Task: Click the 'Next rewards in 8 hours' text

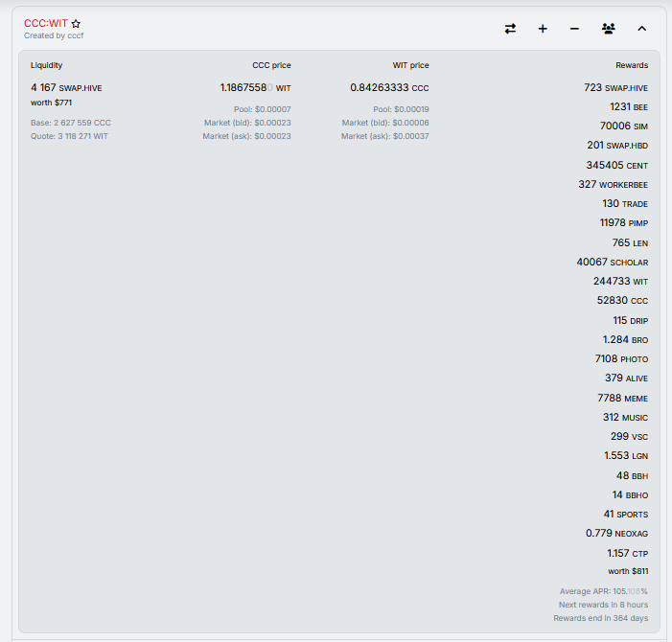Action: coord(603,605)
